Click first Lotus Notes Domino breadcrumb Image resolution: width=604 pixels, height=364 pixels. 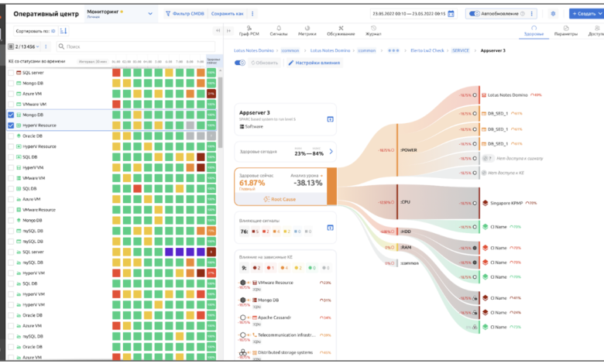point(253,50)
